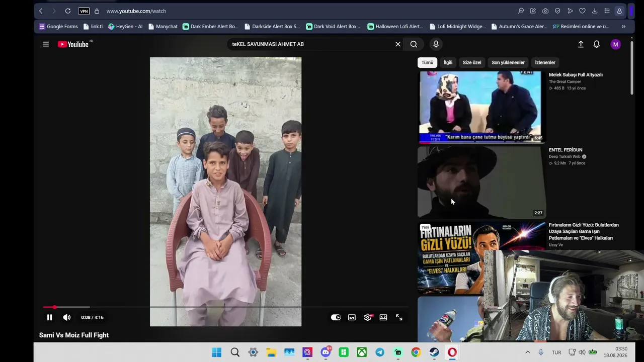The image size is (644, 362).
Task: Open Telegram from the taskbar
Action: pyautogui.click(x=380, y=352)
